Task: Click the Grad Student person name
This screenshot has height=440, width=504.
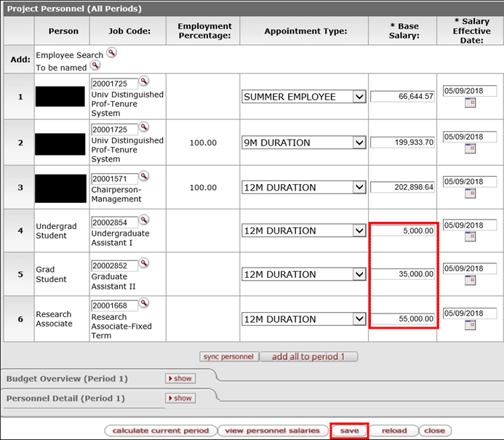Action: coord(51,274)
